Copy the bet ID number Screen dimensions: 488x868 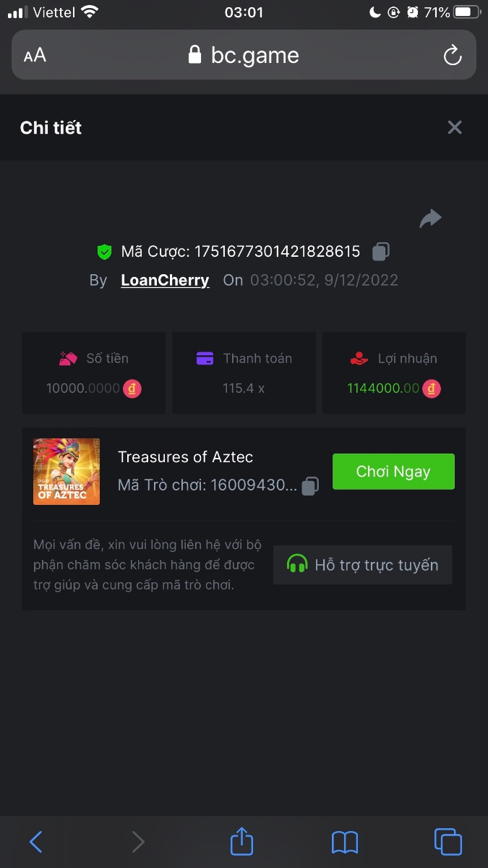381,252
